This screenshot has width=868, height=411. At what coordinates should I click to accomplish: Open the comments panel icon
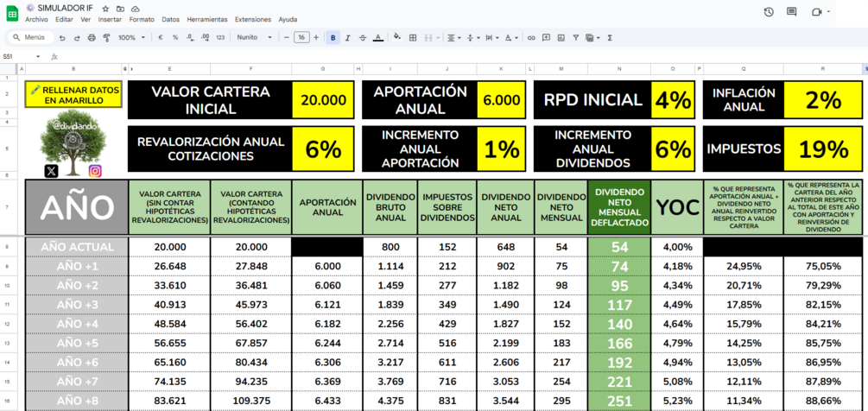click(x=792, y=12)
